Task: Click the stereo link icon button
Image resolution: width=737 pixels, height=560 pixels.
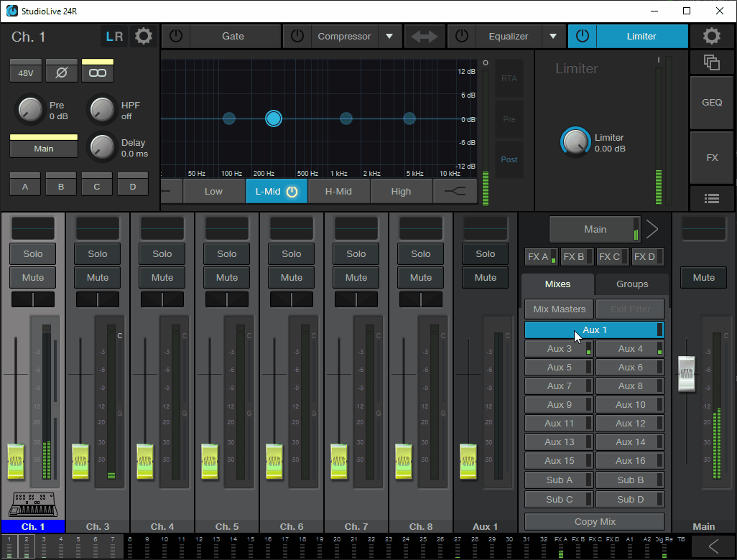Action: click(98, 73)
